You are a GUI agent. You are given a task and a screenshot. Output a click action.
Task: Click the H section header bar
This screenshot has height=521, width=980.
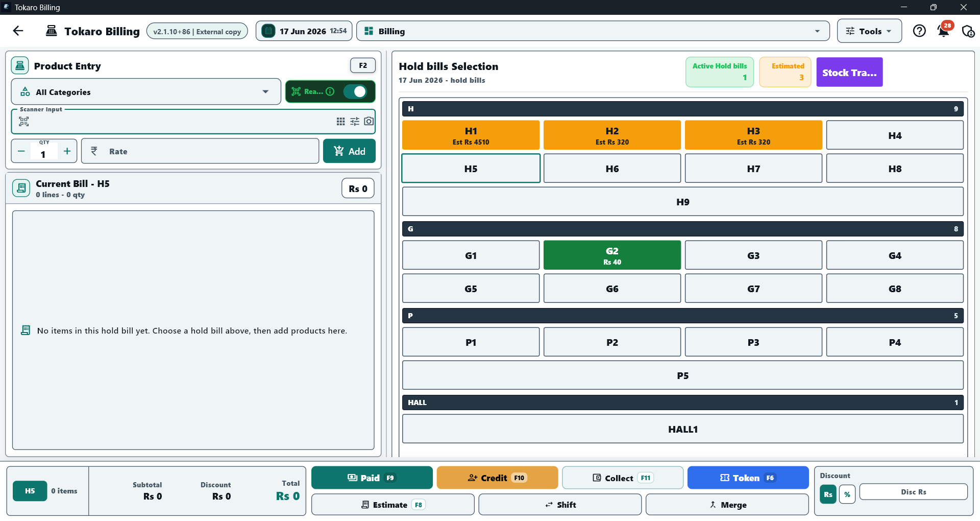(x=683, y=109)
